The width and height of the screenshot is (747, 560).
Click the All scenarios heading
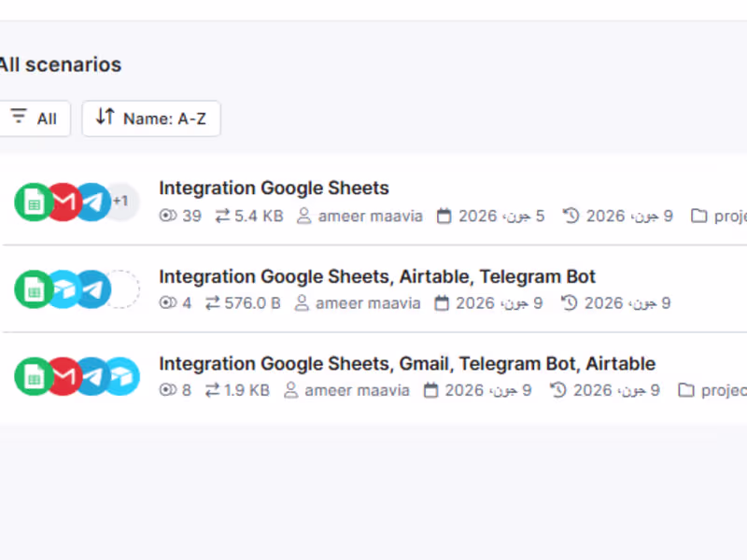pyautogui.click(x=61, y=64)
